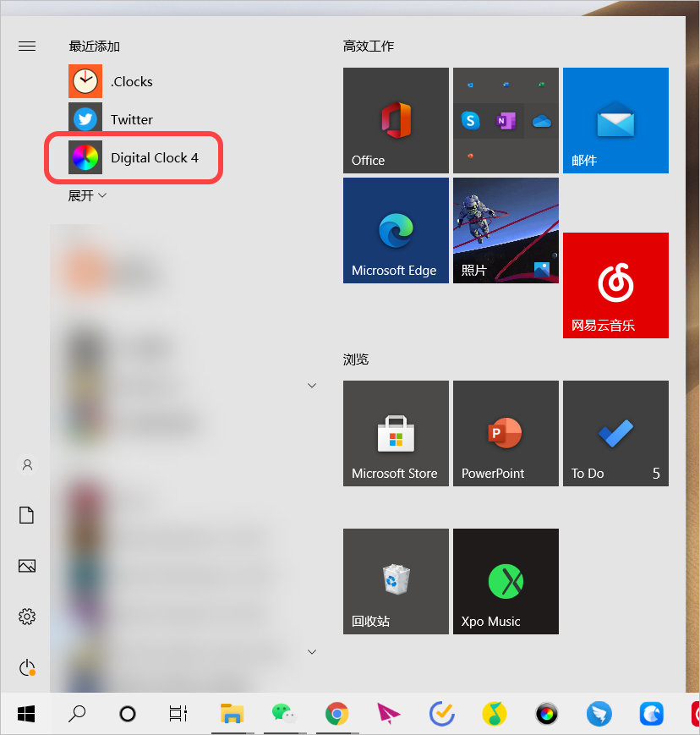Expand lower chevron in blurred app list
This screenshot has height=735, width=700.
coord(312,651)
